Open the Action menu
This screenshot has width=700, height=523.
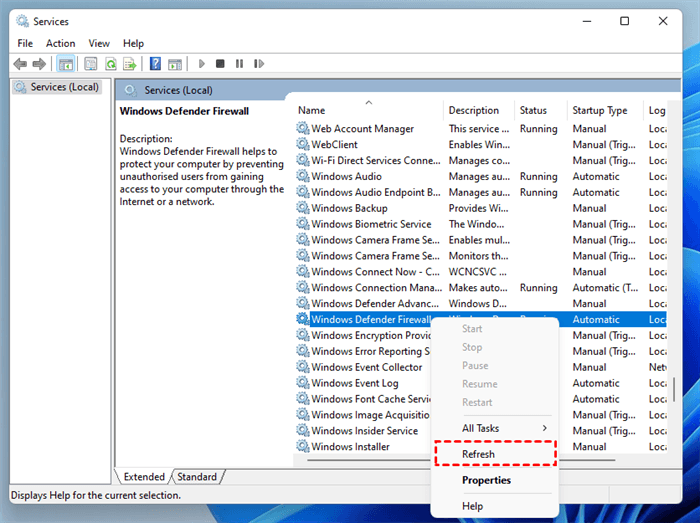point(60,43)
